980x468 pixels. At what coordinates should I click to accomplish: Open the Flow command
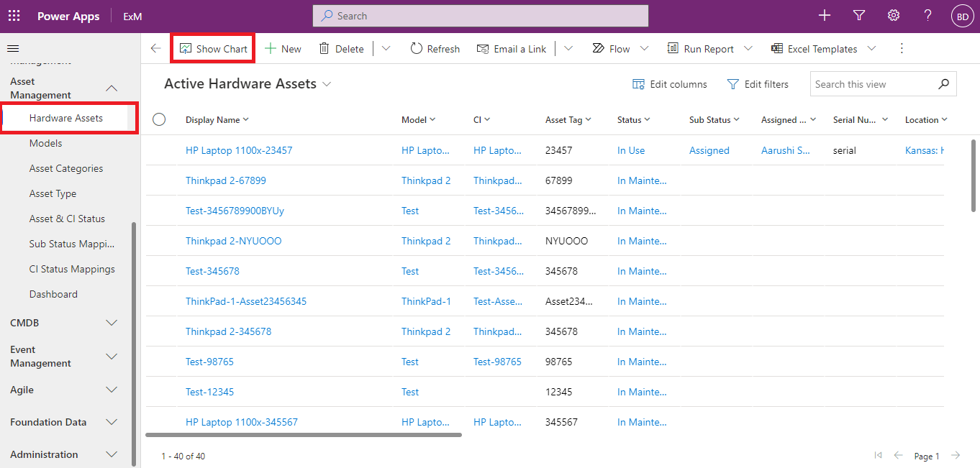point(612,49)
